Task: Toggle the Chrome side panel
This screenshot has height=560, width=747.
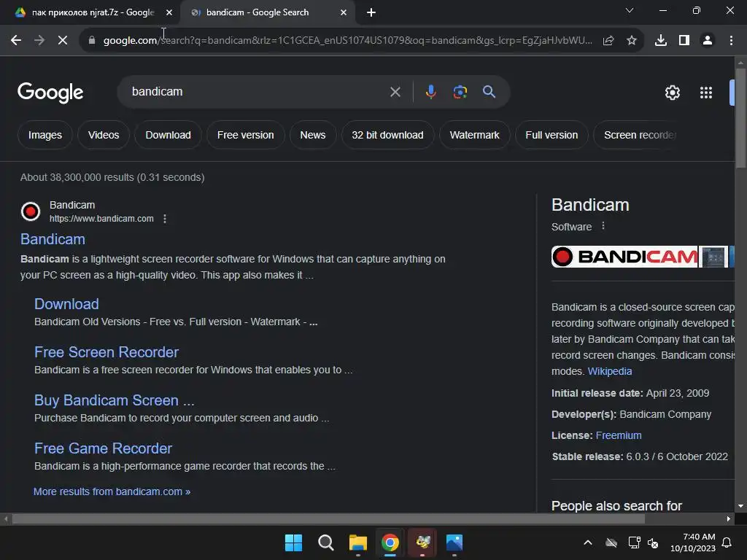Action: pyautogui.click(x=684, y=41)
